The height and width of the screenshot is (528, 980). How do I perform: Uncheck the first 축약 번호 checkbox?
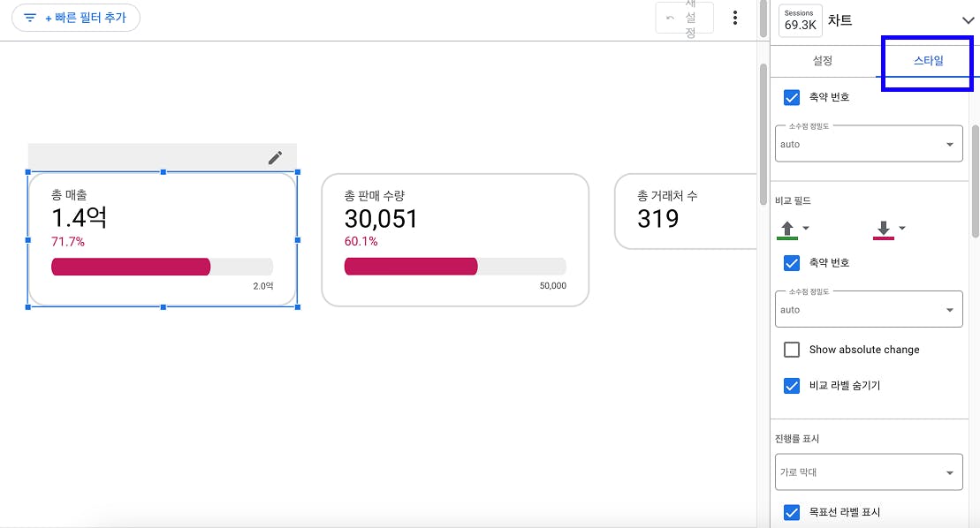(792, 97)
